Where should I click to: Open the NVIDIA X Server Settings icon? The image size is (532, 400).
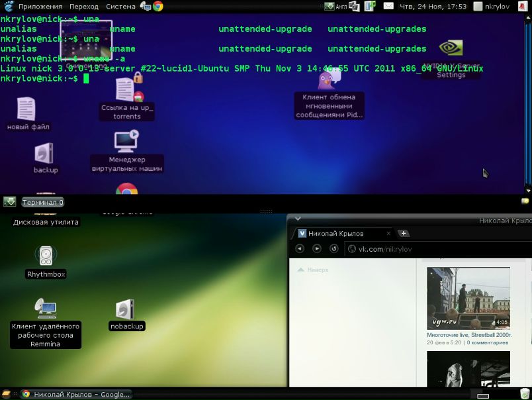[451, 50]
